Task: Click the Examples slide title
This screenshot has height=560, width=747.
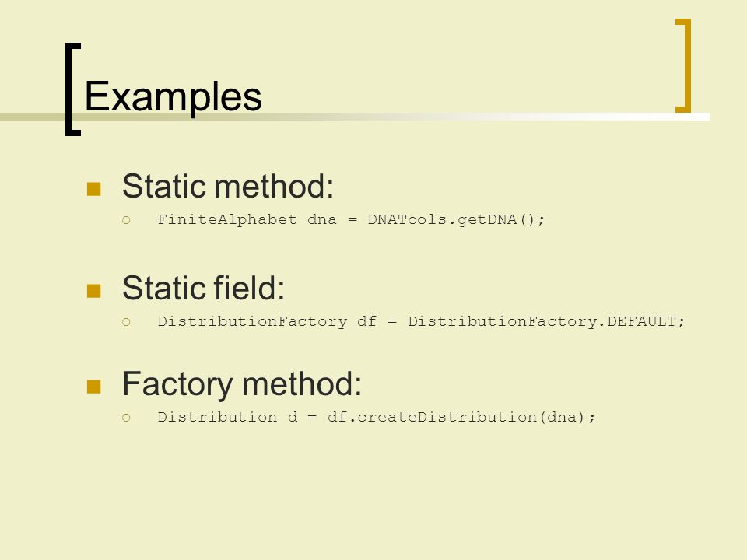Action: point(173,97)
